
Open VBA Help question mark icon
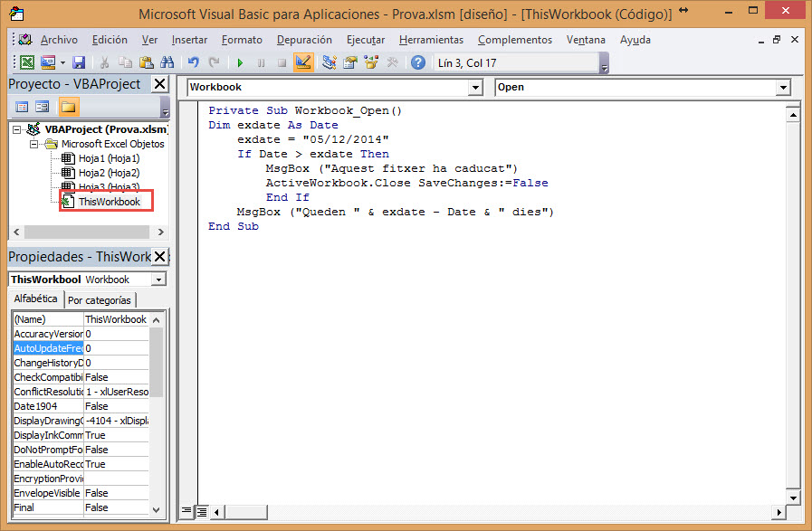[418, 62]
